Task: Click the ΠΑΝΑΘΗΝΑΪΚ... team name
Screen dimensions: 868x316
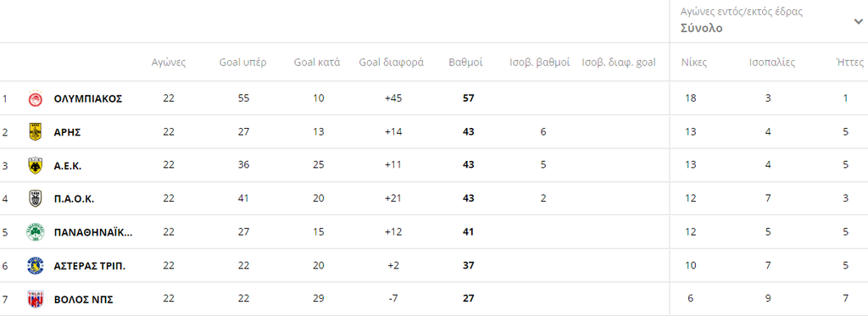Action: (93, 232)
